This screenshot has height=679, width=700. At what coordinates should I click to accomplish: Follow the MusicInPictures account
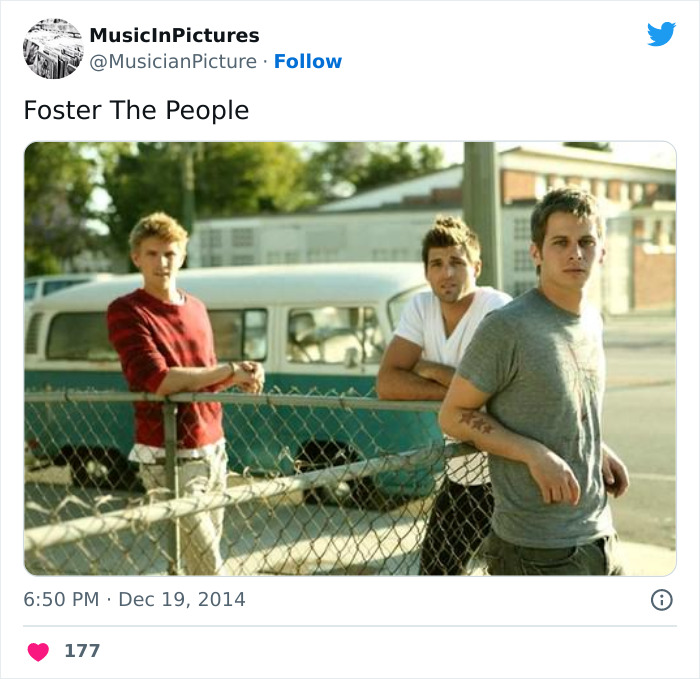tap(308, 61)
